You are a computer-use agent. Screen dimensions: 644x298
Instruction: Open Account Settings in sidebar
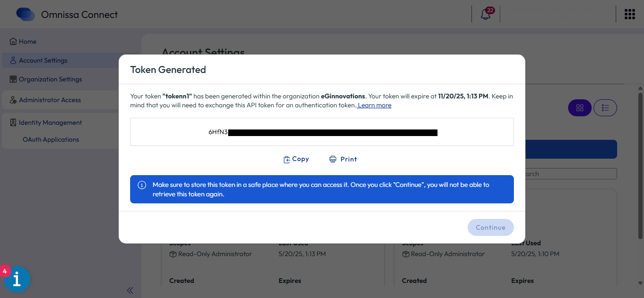[x=43, y=60]
